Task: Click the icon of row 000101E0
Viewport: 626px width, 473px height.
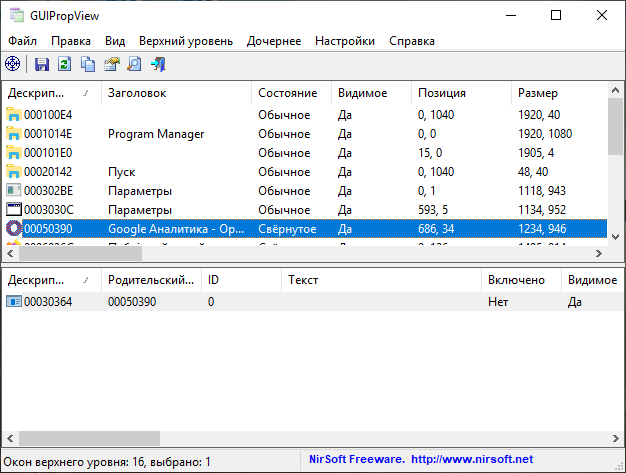Action: pos(14,153)
